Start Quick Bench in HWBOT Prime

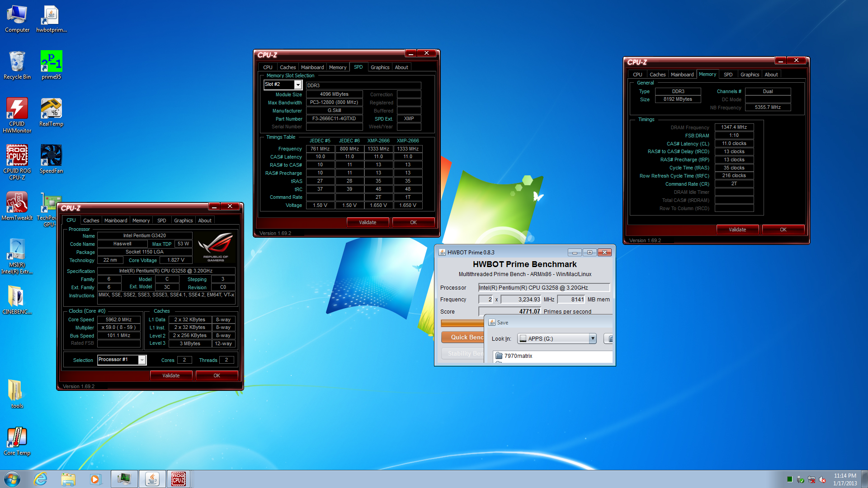(463, 337)
